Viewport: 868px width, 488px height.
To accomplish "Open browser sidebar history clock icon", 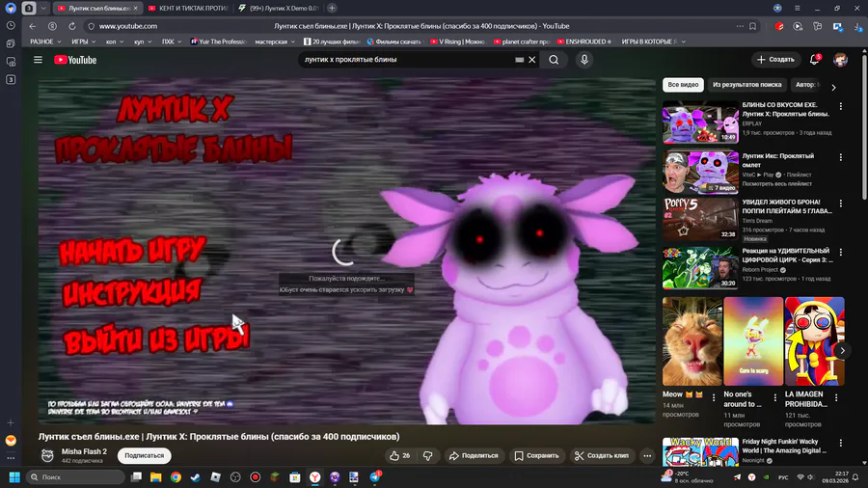I will click(11, 25).
